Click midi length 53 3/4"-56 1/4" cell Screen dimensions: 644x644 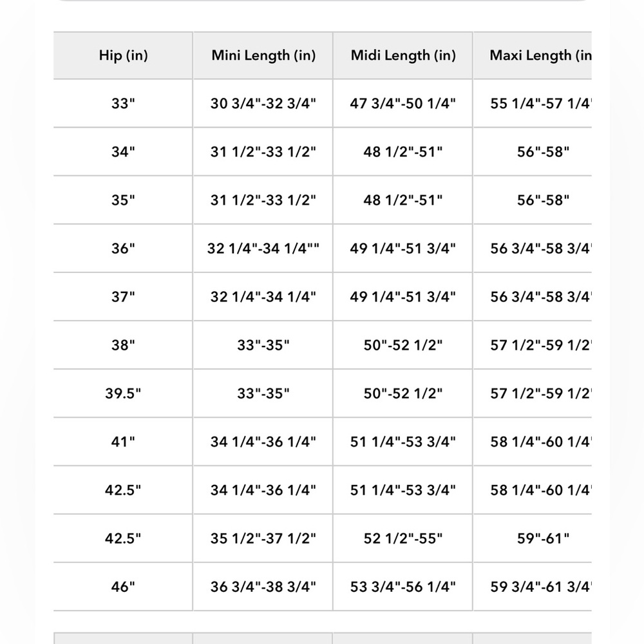[403, 587]
